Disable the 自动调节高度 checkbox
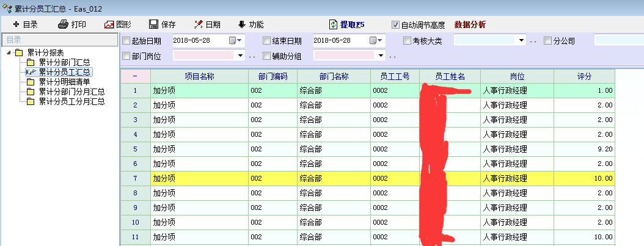The image size is (644, 246). (x=395, y=25)
